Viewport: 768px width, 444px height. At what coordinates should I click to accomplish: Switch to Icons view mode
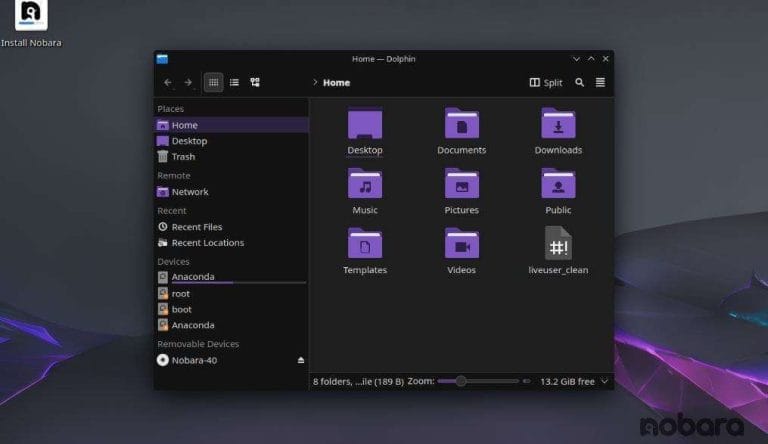[x=214, y=82]
